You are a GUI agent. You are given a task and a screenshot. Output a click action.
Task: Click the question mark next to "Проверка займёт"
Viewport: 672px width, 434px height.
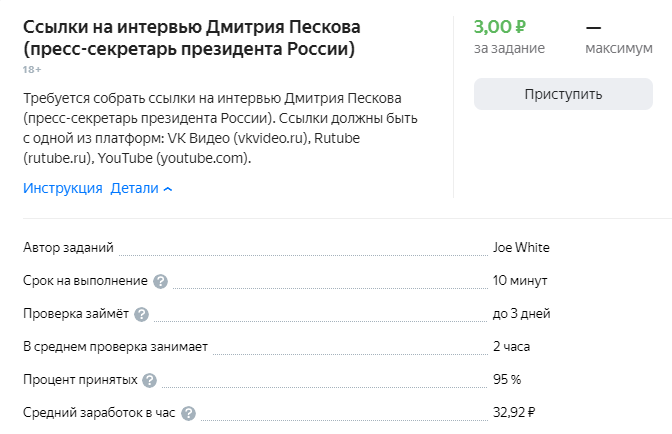[141, 314]
